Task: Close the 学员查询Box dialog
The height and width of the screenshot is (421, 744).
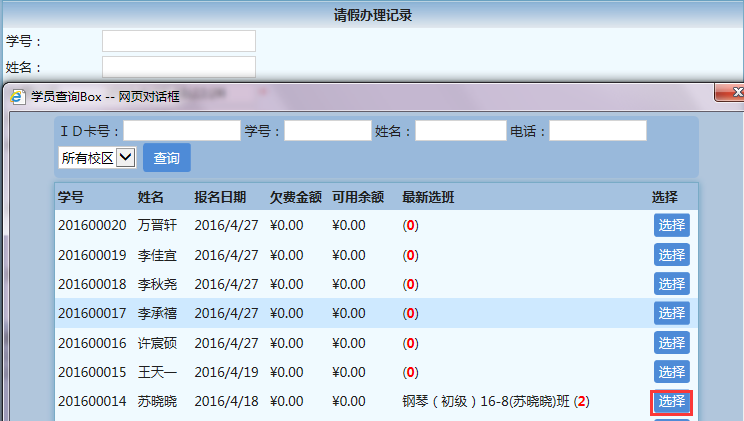Action: pos(732,96)
